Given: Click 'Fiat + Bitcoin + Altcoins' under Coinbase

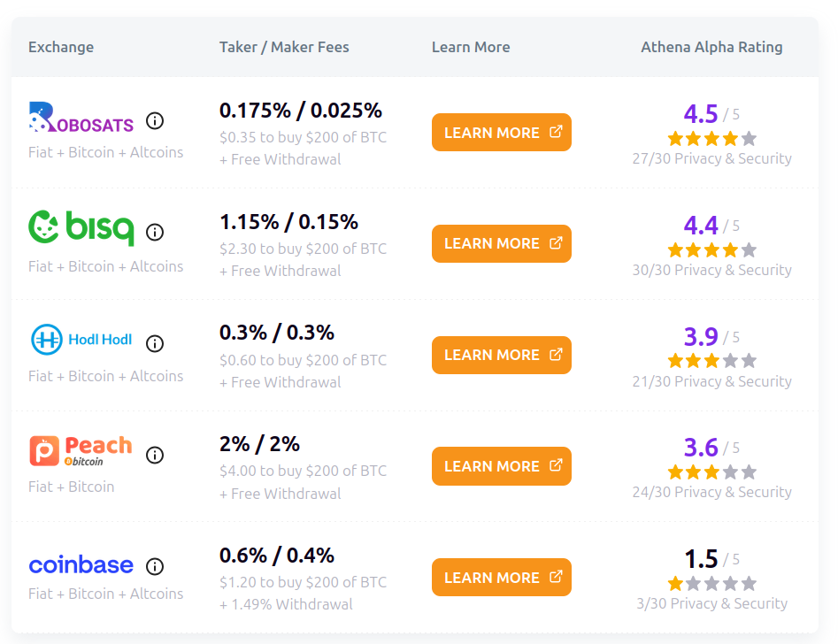Looking at the screenshot, I should [106, 594].
